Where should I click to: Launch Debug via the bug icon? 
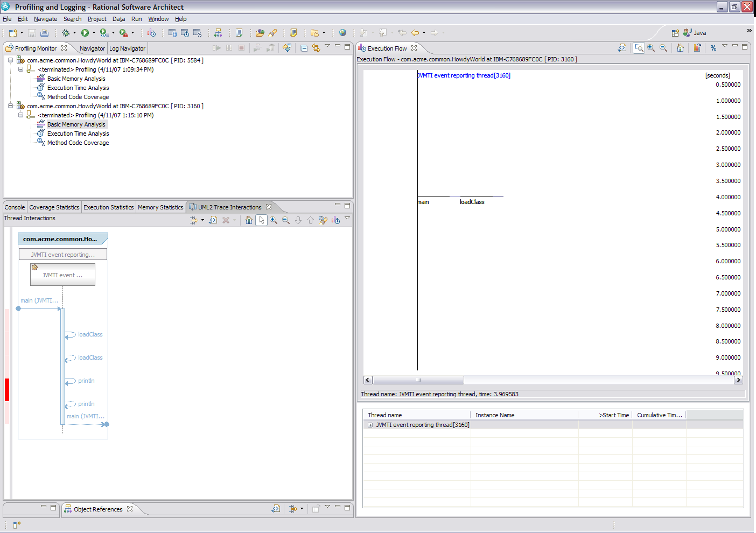click(x=66, y=33)
